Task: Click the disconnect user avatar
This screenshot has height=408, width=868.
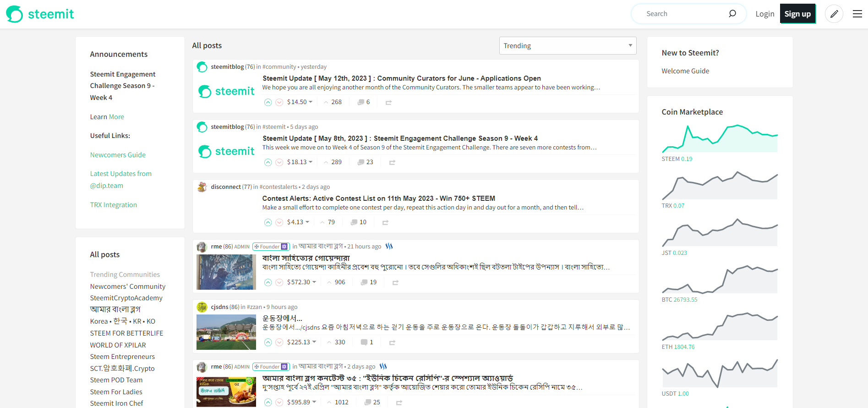Action: [202, 187]
